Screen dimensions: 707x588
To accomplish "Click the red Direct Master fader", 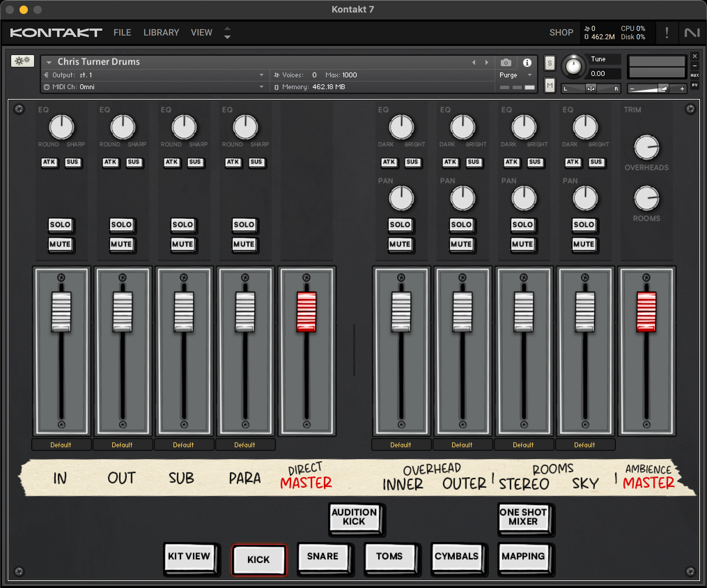I will pyautogui.click(x=306, y=312).
